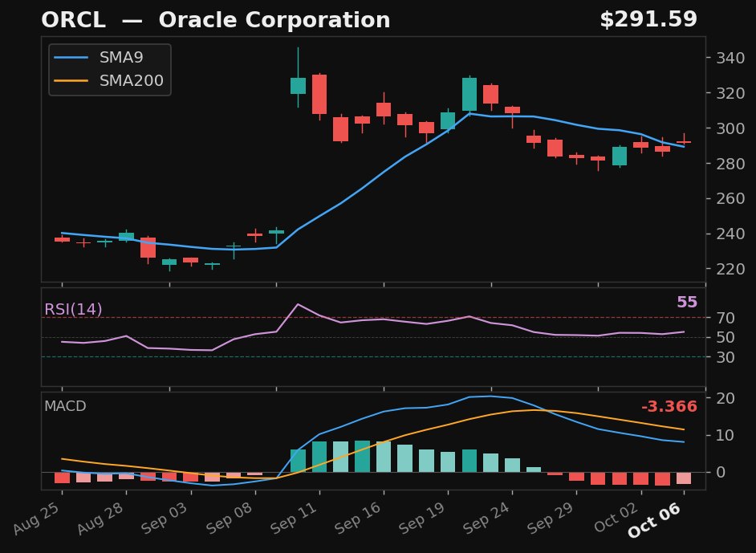Click the bold Oct 06 date label
The height and width of the screenshot is (553, 756).
pos(655,520)
